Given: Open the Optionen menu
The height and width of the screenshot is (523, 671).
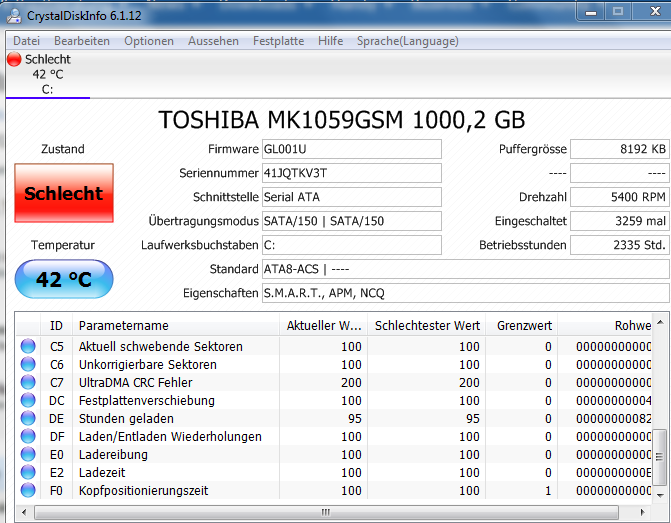Looking at the screenshot, I should pos(149,41).
